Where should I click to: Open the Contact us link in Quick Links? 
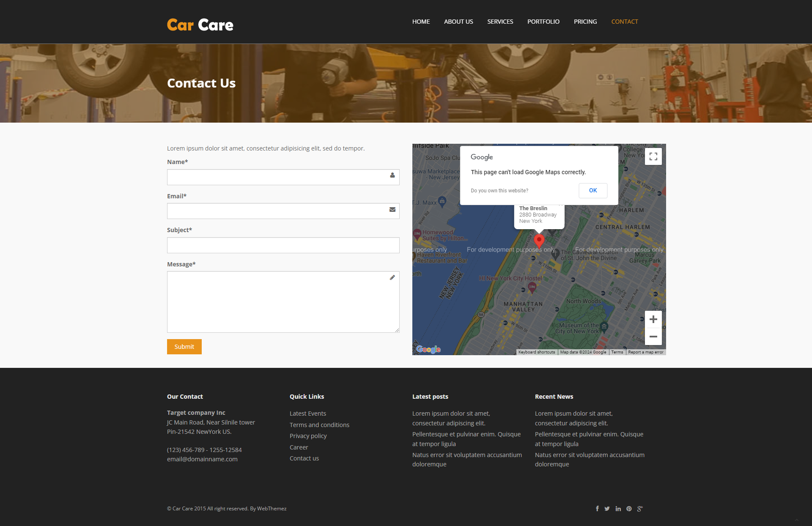coord(304,458)
